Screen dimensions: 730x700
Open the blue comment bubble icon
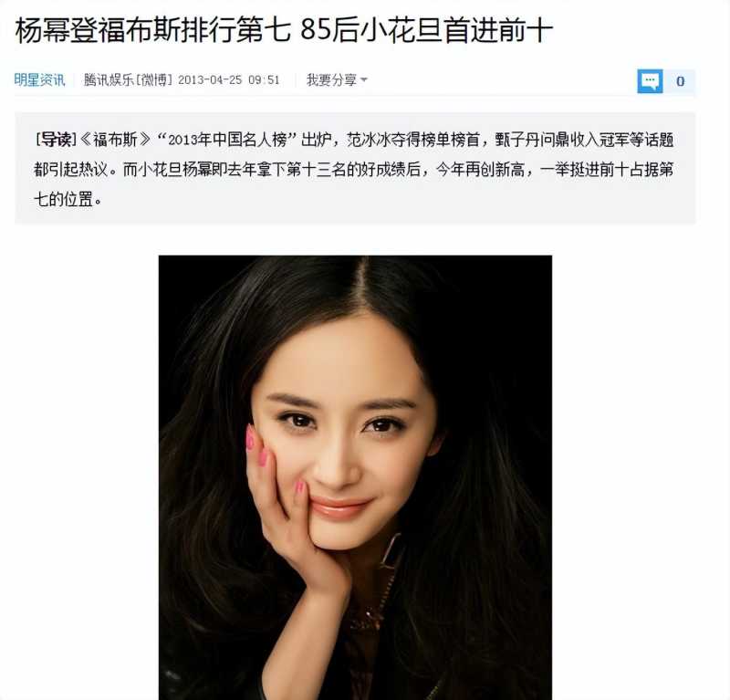(650, 81)
